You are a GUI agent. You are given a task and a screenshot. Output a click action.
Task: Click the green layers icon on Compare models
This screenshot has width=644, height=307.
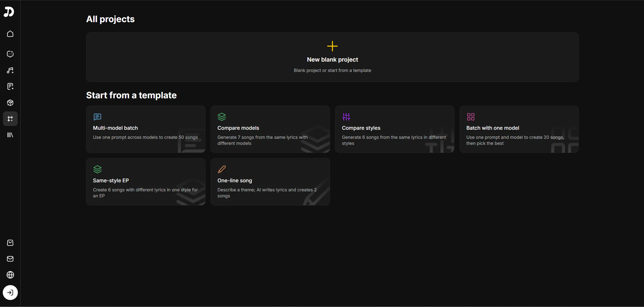[x=222, y=117]
